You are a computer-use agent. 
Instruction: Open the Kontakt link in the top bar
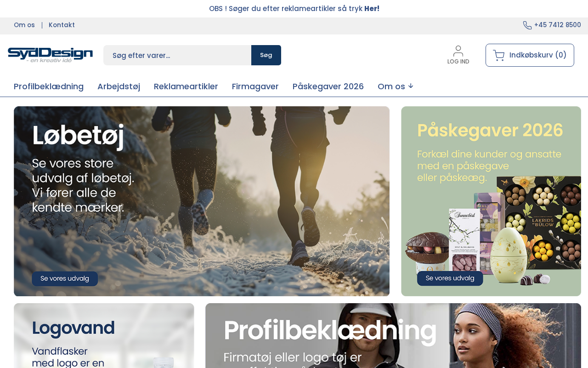62,25
